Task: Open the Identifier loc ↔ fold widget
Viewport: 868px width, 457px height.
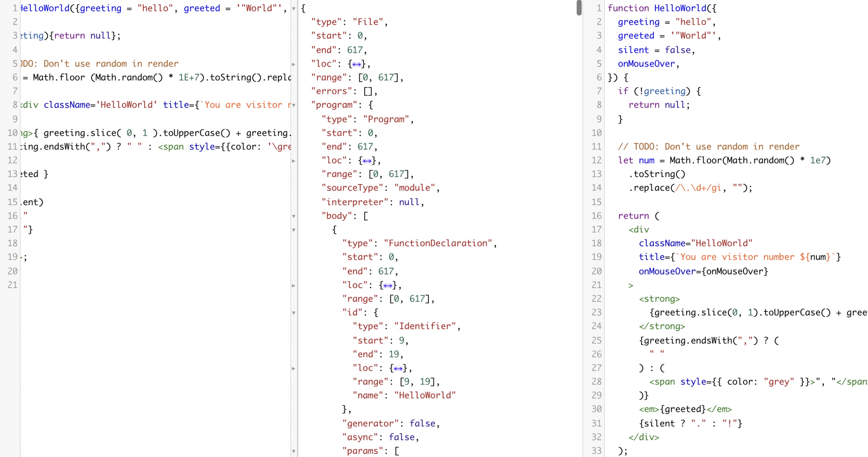Action: coord(398,369)
